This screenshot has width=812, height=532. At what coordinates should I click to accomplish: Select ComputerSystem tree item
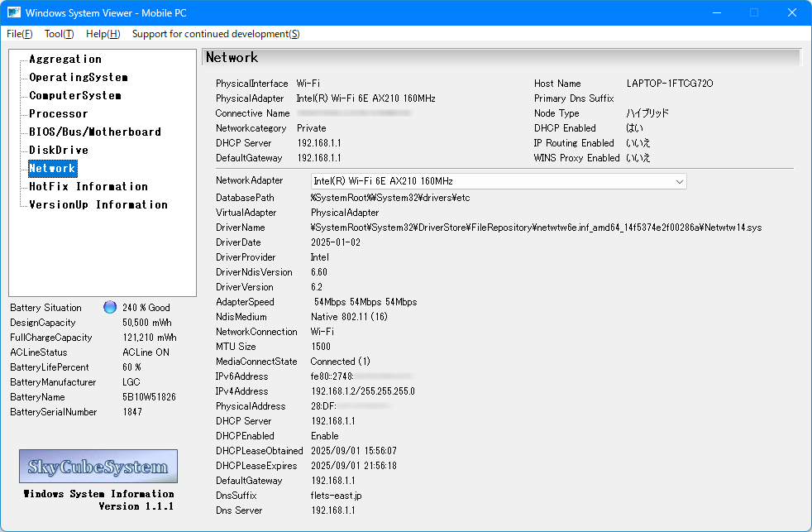pos(74,96)
